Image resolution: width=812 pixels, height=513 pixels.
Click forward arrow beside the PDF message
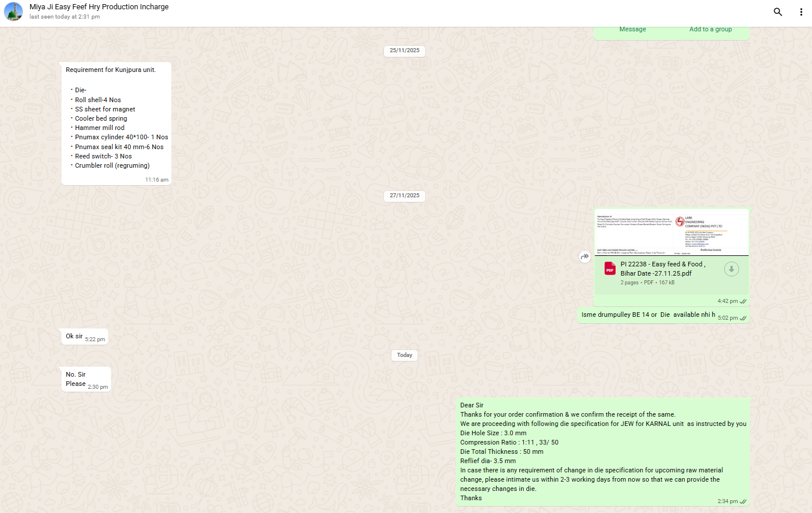(x=585, y=256)
